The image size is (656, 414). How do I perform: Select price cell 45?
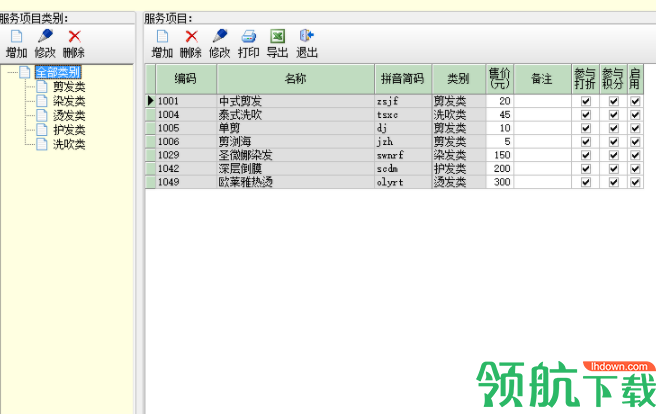pyautogui.click(x=500, y=115)
